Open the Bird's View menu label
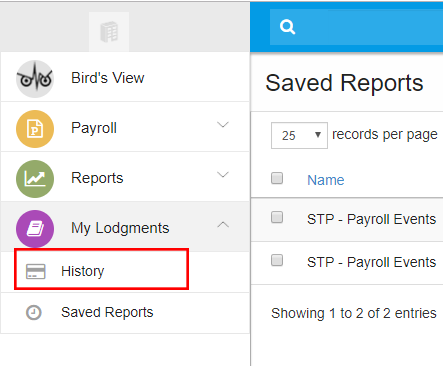This screenshot has width=443, height=366. [108, 78]
